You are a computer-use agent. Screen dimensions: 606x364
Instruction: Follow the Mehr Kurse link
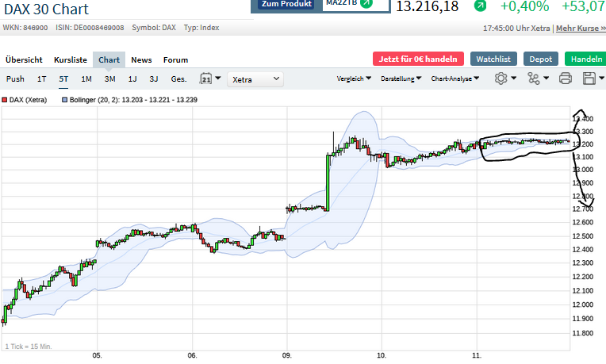pos(580,28)
